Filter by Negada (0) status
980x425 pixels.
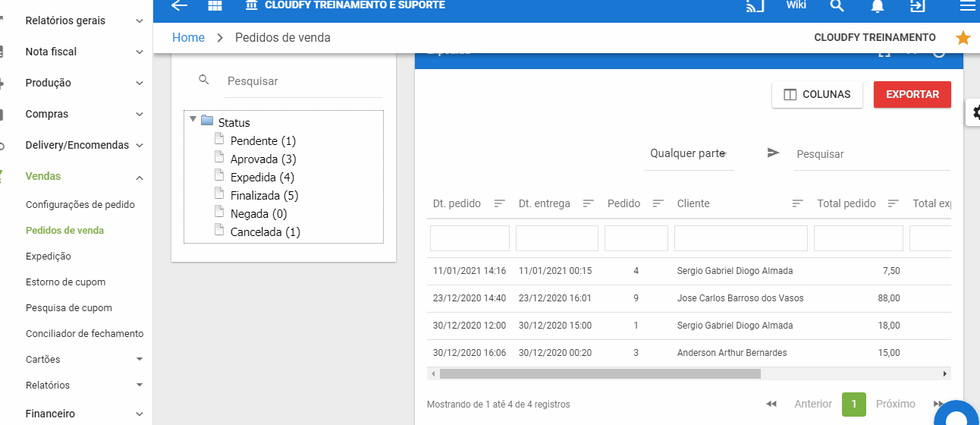point(259,213)
